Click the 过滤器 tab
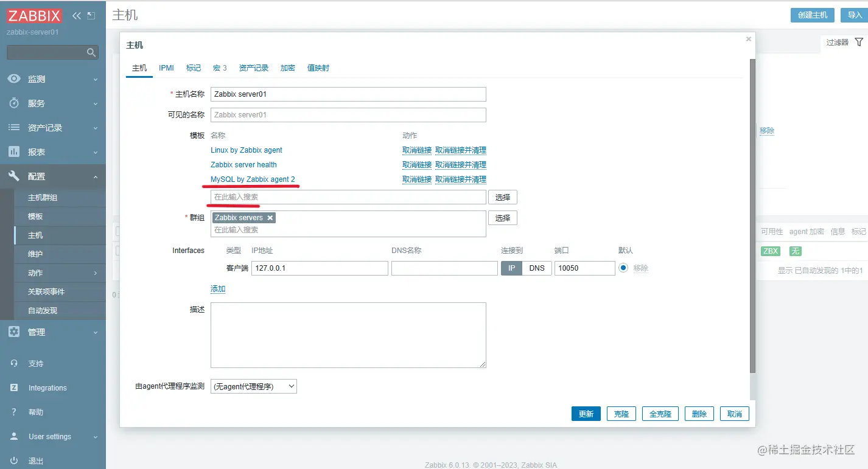This screenshot has height=469, width=868. point(838,43)
